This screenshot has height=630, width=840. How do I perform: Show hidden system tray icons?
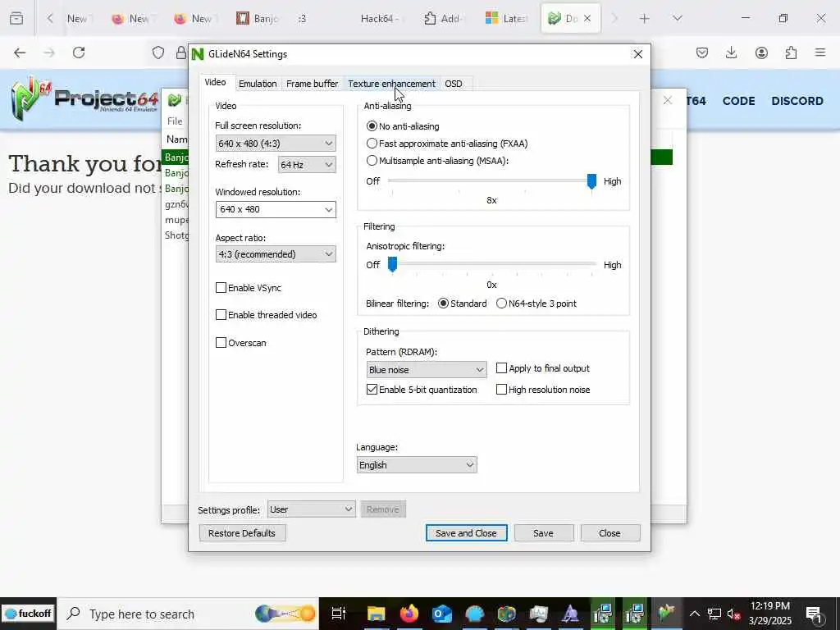[x=694, y=614]
